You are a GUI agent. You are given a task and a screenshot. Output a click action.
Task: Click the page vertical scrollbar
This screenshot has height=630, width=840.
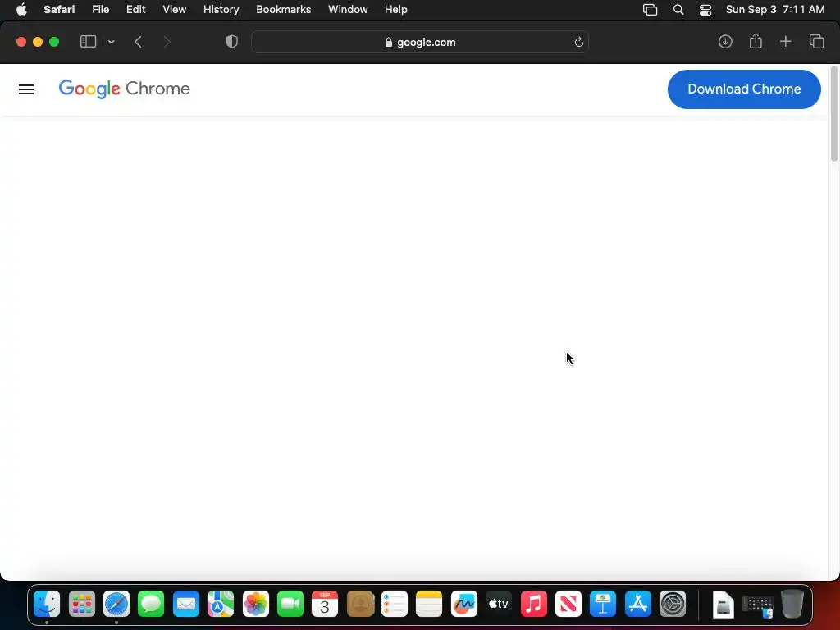(x=833, y=113)
